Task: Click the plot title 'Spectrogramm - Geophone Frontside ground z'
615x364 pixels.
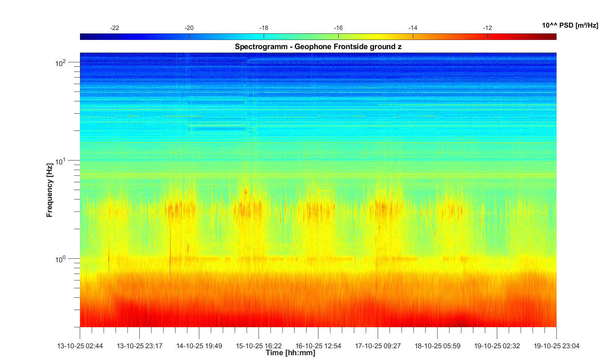Action: point(318,47)
